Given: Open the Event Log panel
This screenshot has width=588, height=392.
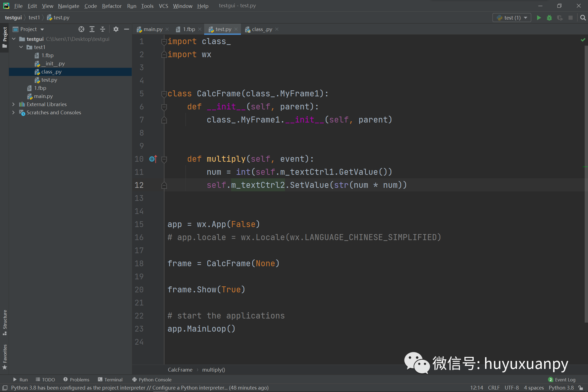Looking at the screenshot, I should 565,379.
